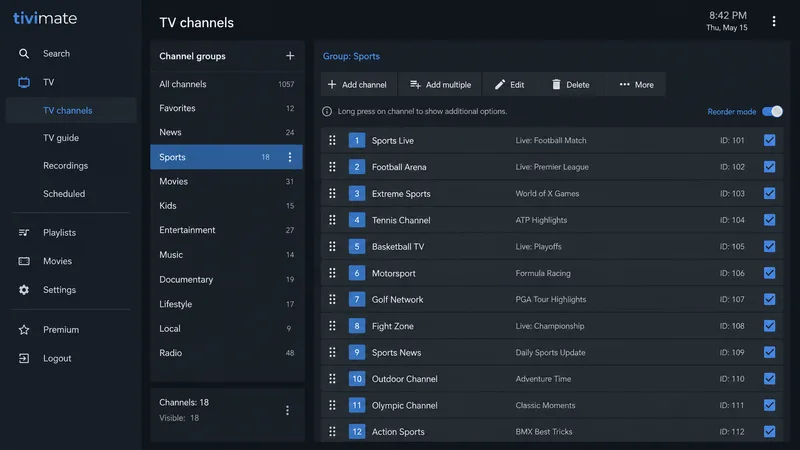The image size is (800, 450).
Task: Open the Sports group three-dot menu
Action: pyautogui.click(x=290, y=157)
